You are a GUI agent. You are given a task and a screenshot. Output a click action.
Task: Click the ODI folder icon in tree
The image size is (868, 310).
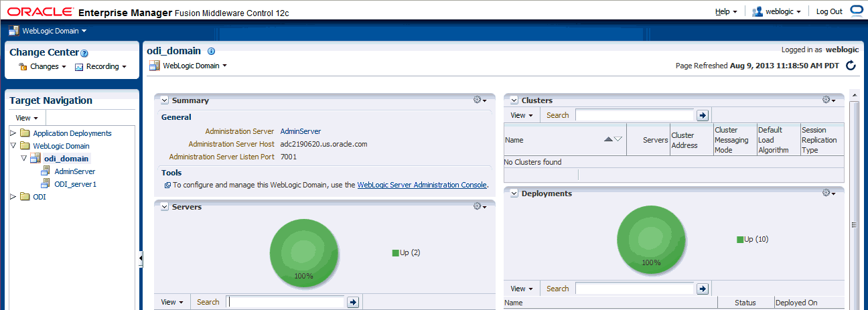coord(25,197)
